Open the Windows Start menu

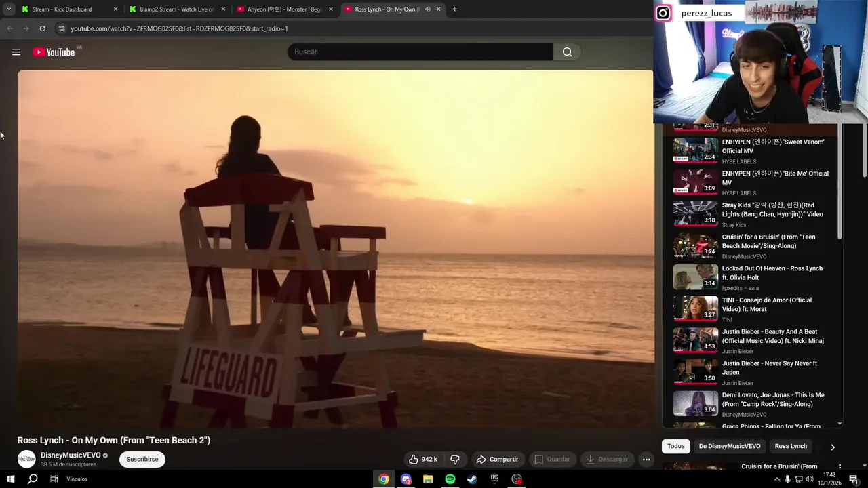10,479
